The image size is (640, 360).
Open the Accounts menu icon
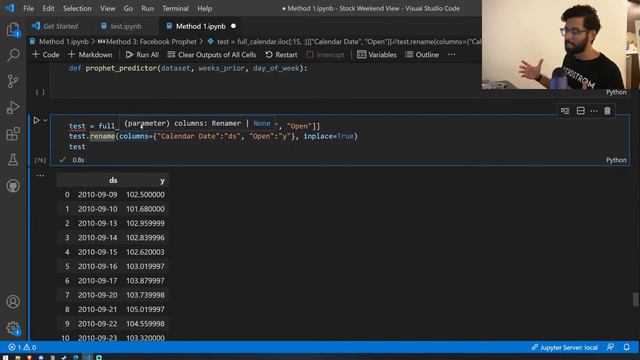[13, 302]
